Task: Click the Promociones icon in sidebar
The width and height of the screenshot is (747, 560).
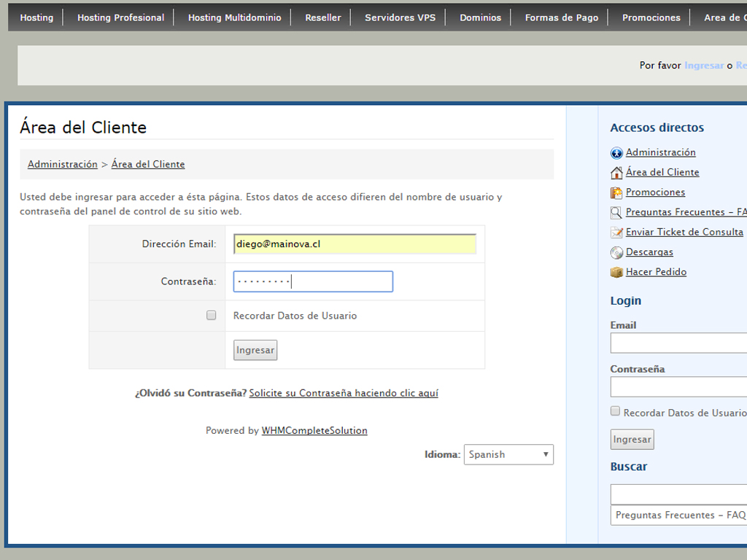Action: coord(616,192)
